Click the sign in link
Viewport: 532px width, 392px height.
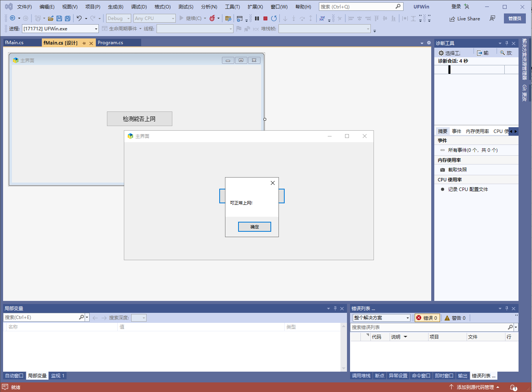click(x=456, y=7)
